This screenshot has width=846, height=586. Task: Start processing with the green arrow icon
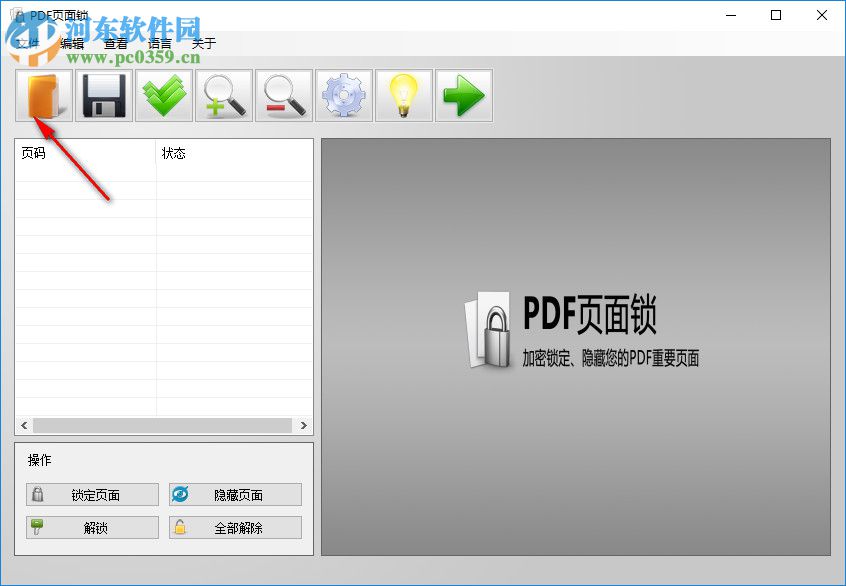tap(463, 95)
